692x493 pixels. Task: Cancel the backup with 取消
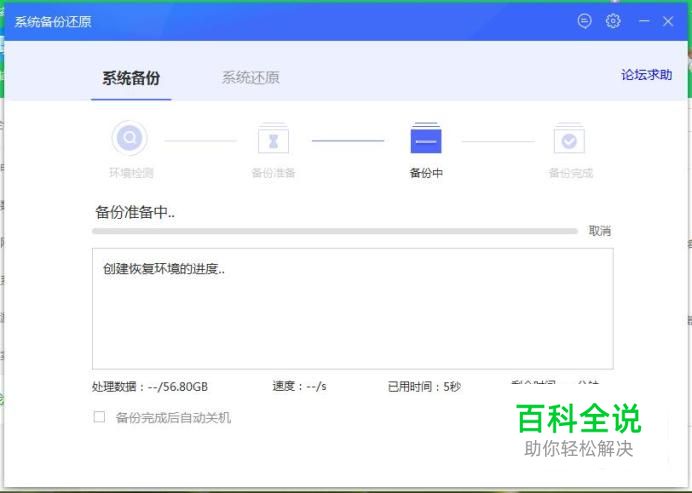[600, 231]
